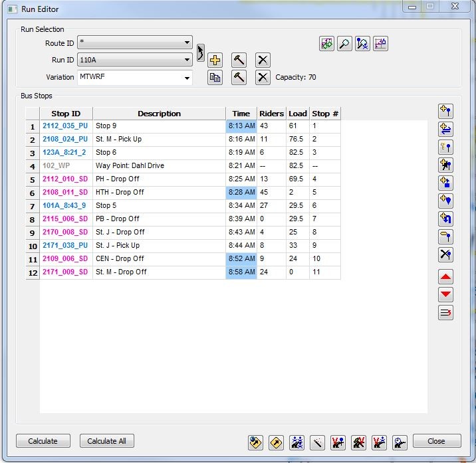The image size is (476, 463).
Task: Select stop ID 2170_008_SD
Action: (x=65, y=232)
